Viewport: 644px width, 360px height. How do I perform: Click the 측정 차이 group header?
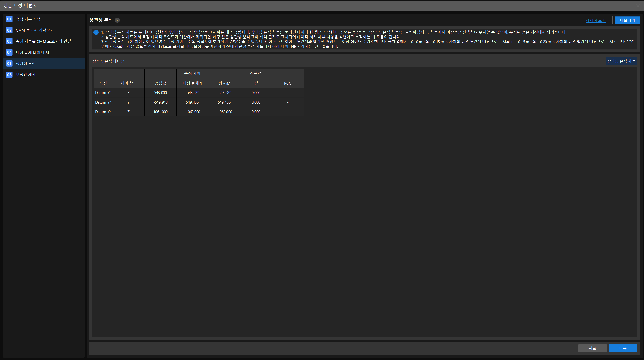[x=192, y=73]
